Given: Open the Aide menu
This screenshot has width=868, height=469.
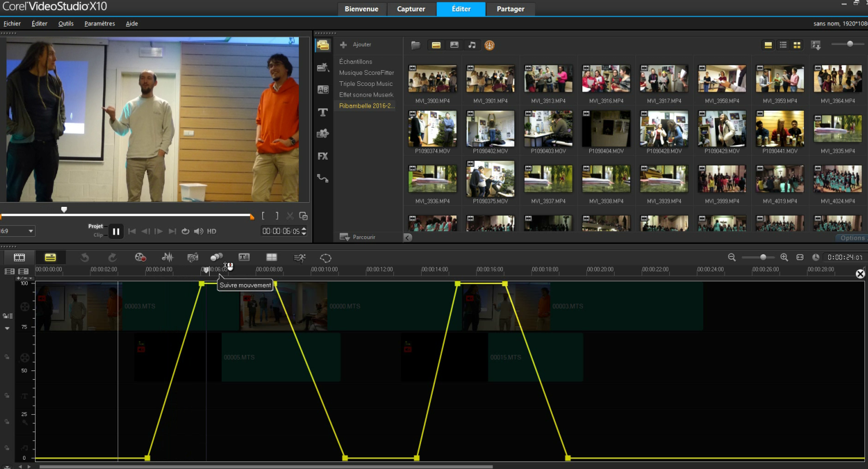Looking at the screenshot, I should coord(132,24).
